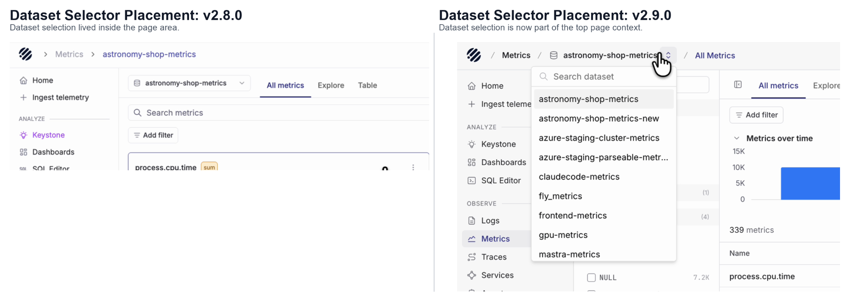The image size is (868, 301).
Task: Select fly_metrics dataset
Action: click(604, 196)
